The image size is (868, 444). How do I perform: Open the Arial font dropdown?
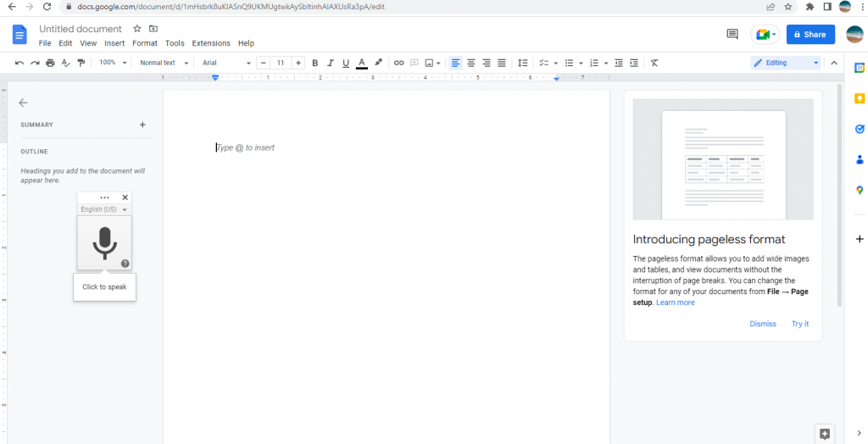point(226,63)
